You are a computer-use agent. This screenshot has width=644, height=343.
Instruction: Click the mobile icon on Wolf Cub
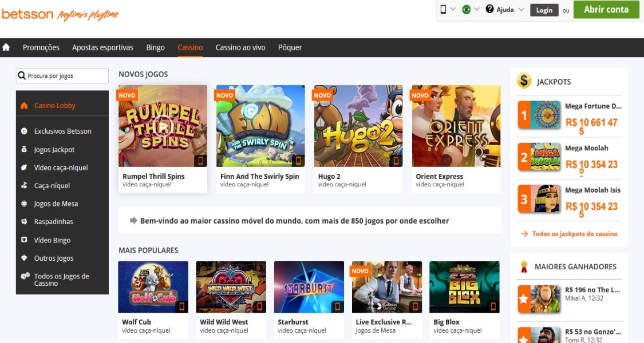(181, 306)
